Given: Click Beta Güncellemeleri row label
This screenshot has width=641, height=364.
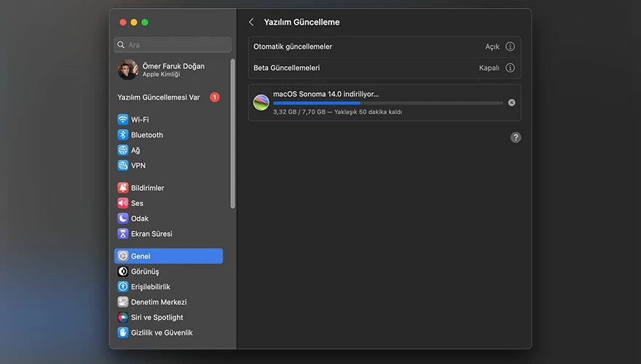Looking at the screenshot, I should (286, 68).
